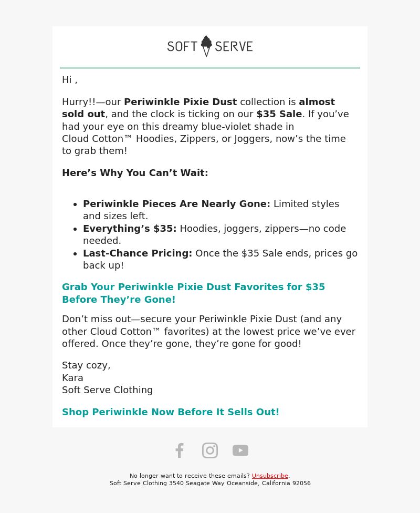Click the SOFT word in the logo
The width and height of the screenshot is (420, 513).
pos(182,46)
